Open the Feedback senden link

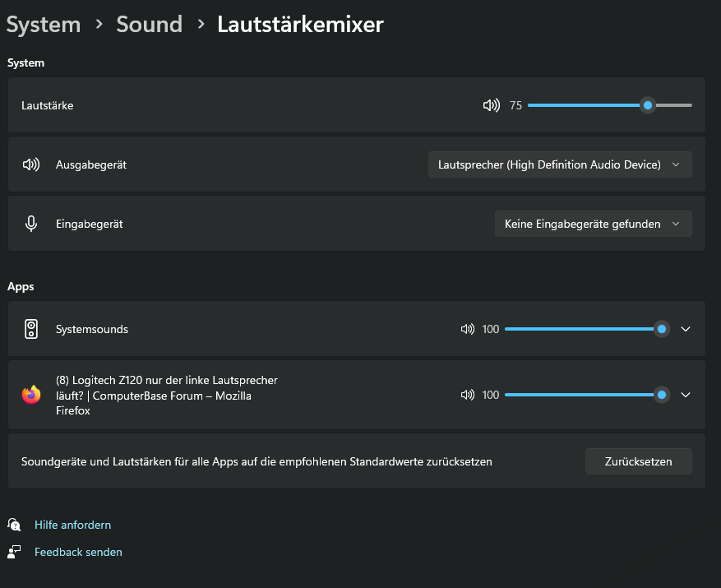coord(78,552)
